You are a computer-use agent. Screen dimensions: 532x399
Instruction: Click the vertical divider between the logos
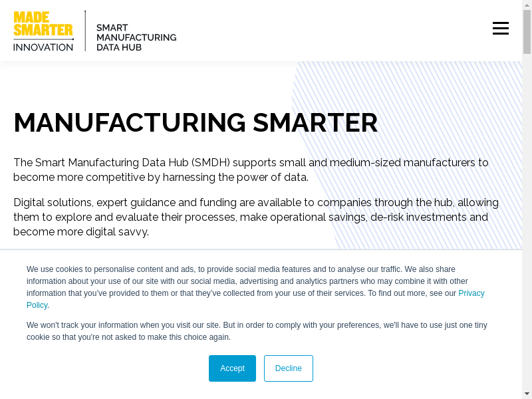[85, 31]
